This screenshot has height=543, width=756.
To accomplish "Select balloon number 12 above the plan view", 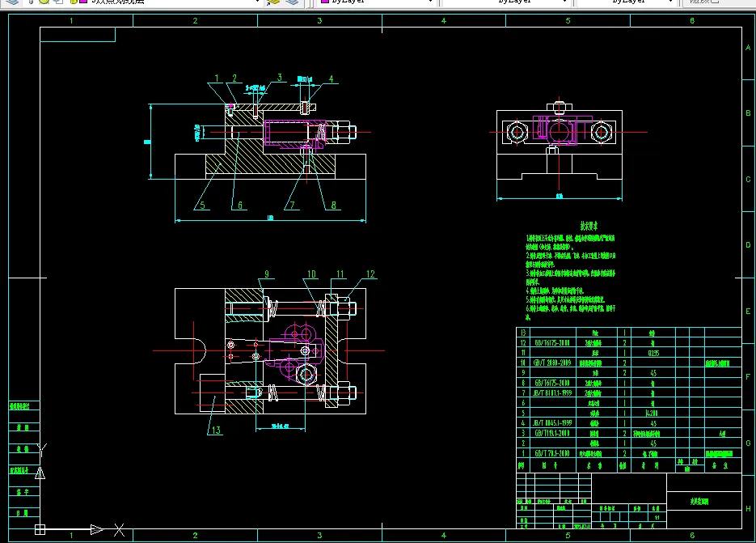I will [370, 274].
